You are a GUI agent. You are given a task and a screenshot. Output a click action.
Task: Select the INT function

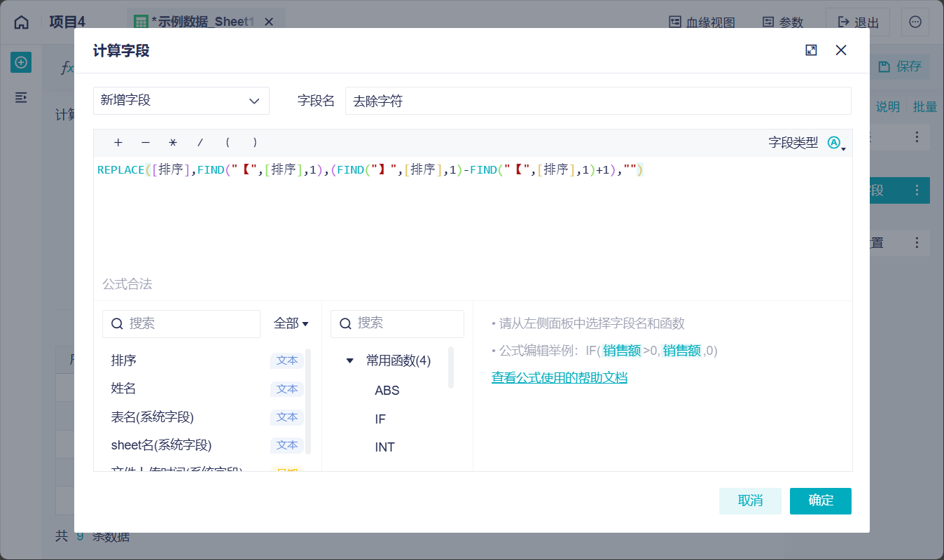point(384,447)
